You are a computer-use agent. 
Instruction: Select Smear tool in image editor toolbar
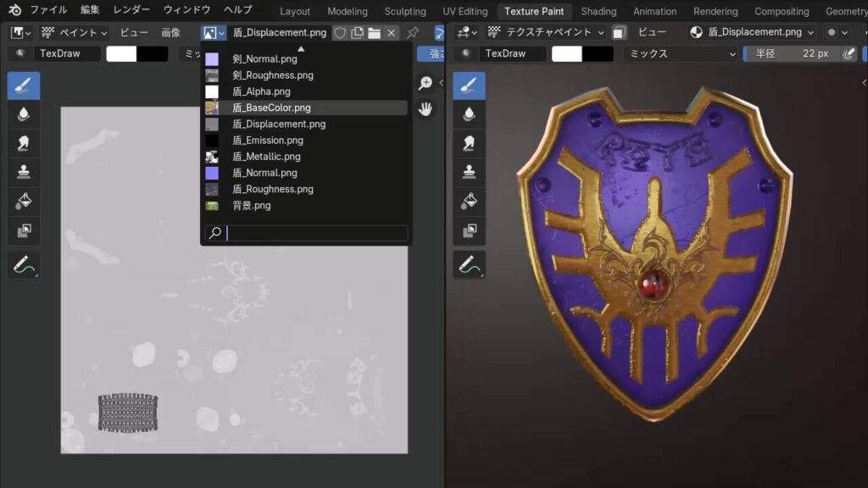point(23,143)
